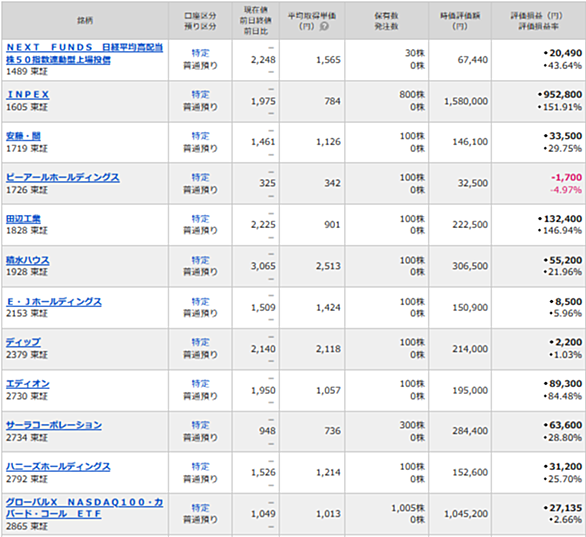This screenshot has width=586, height=537.
Task: Open グローバルX NASDAQ100 カバード・コール ETF link
Action: 84,508
